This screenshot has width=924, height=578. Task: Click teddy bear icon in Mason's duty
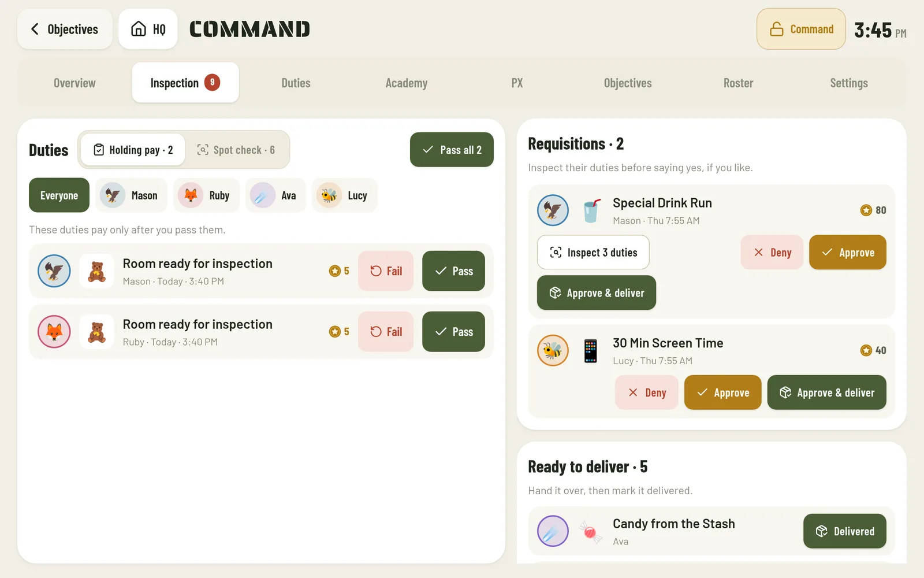(x=96, y=271)
